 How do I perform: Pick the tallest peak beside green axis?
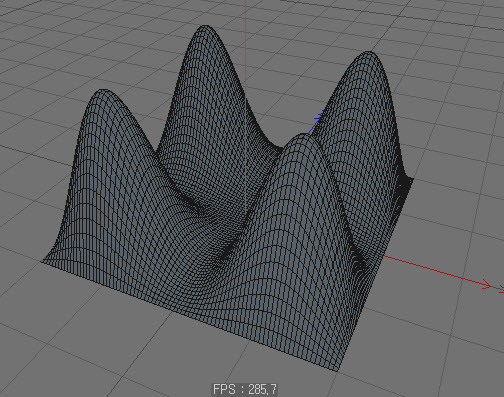[x=206, y=27]
